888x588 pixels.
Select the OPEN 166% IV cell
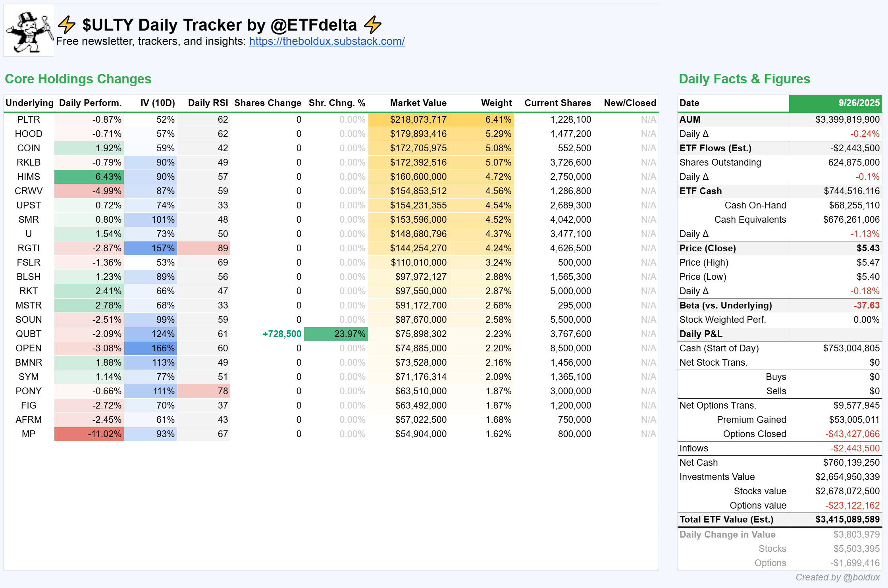tap(151, 348)
